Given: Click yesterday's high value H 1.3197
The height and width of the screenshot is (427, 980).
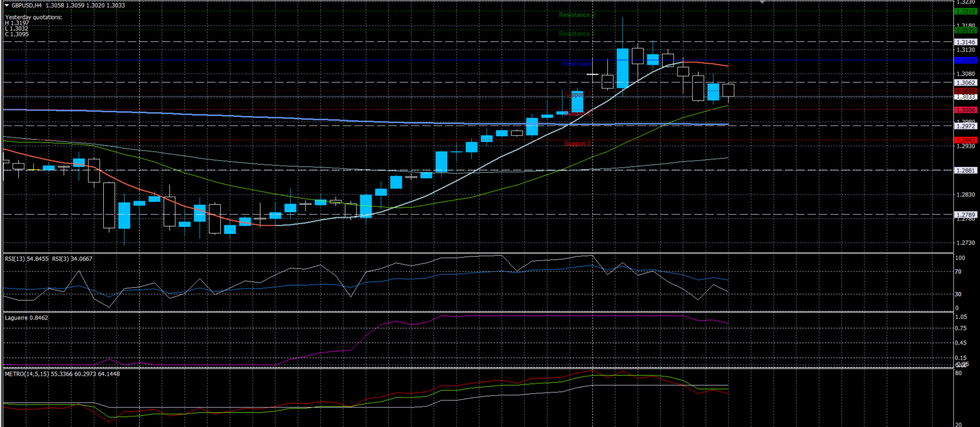Looking at the screenshot, I should (x=17, y=23).
